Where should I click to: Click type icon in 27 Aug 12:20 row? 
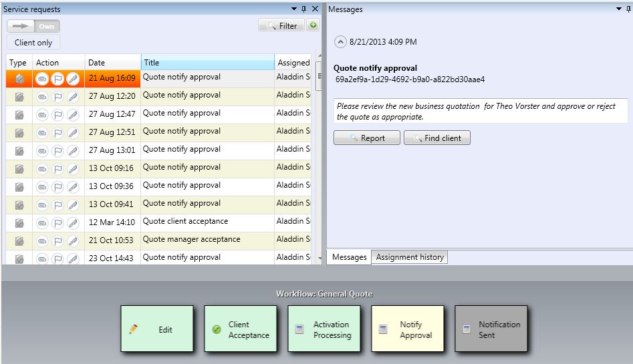[x=20, y=97]
